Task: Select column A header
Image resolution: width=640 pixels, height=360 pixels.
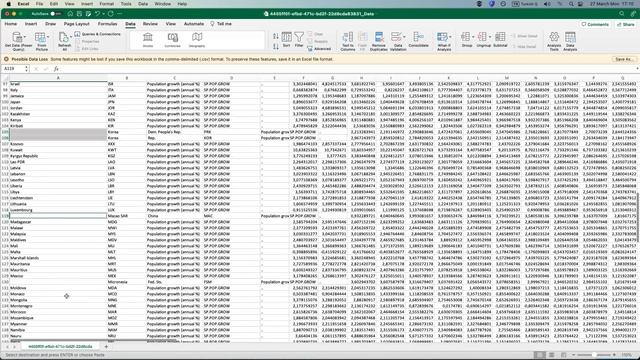Action: (x=58, y=78)
